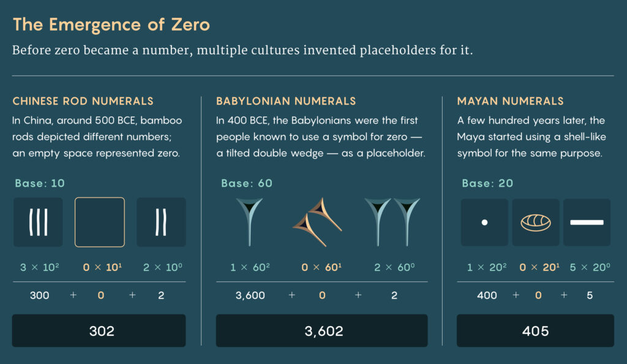Click the Mayan Numerals heading
This screenshot has width=627, height=364.
[510, 101]
